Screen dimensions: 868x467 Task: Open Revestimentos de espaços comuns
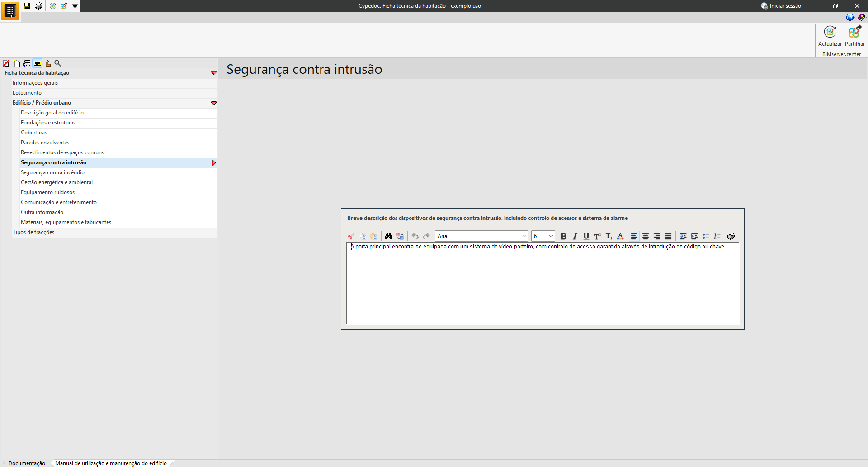118,152
